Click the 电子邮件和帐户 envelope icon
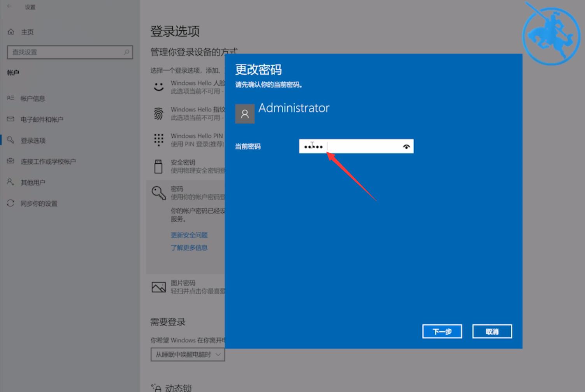The width and height of the screenshot is (585, 392). [x=11, y=119]
